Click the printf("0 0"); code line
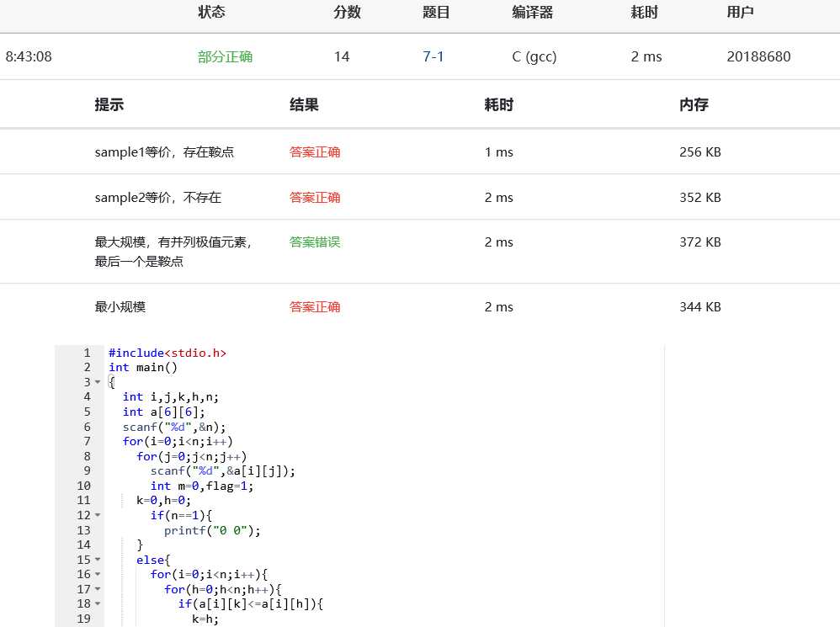 tap(212, 530)
